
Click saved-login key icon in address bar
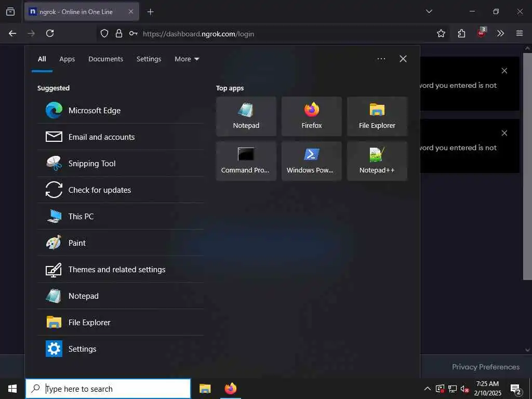coord(134,33)
